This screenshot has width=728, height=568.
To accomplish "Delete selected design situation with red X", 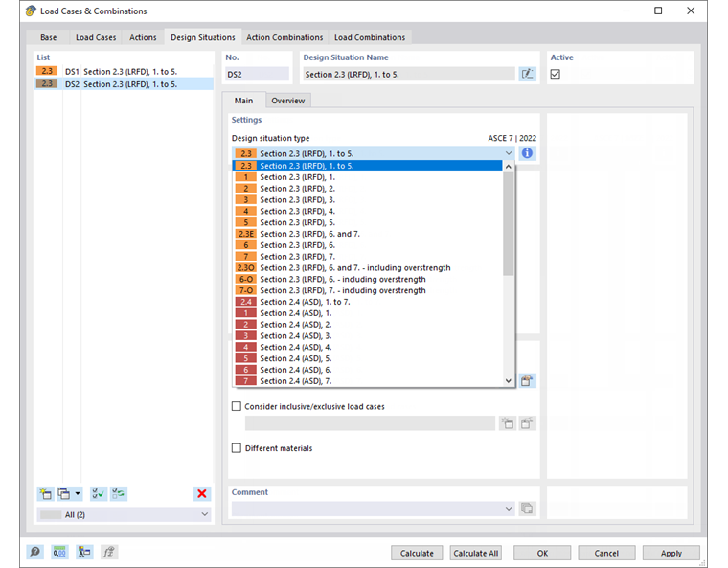I will click(202, 493).
